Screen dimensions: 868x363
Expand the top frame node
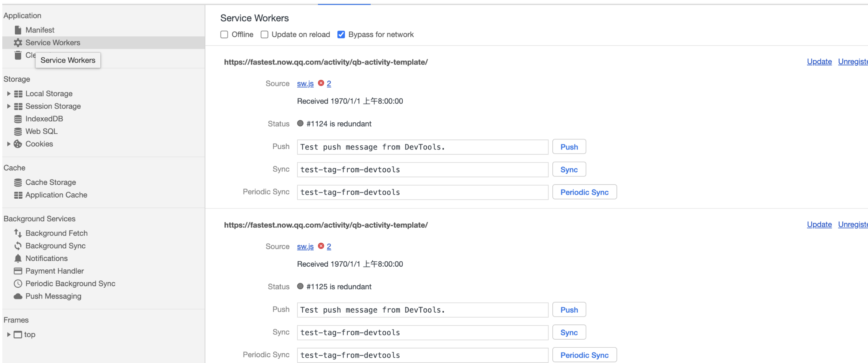click(8, 334)
